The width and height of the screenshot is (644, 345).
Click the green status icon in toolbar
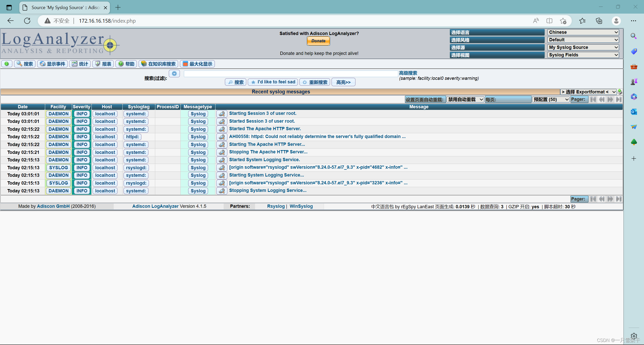7,64
